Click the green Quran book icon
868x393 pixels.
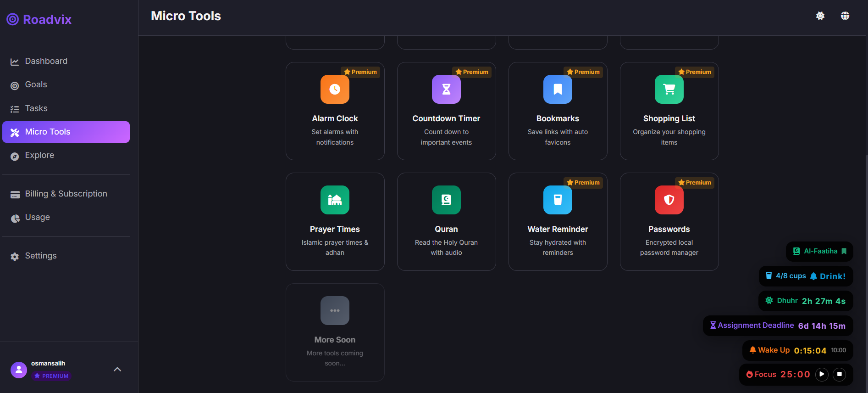(x=446, y=200)
